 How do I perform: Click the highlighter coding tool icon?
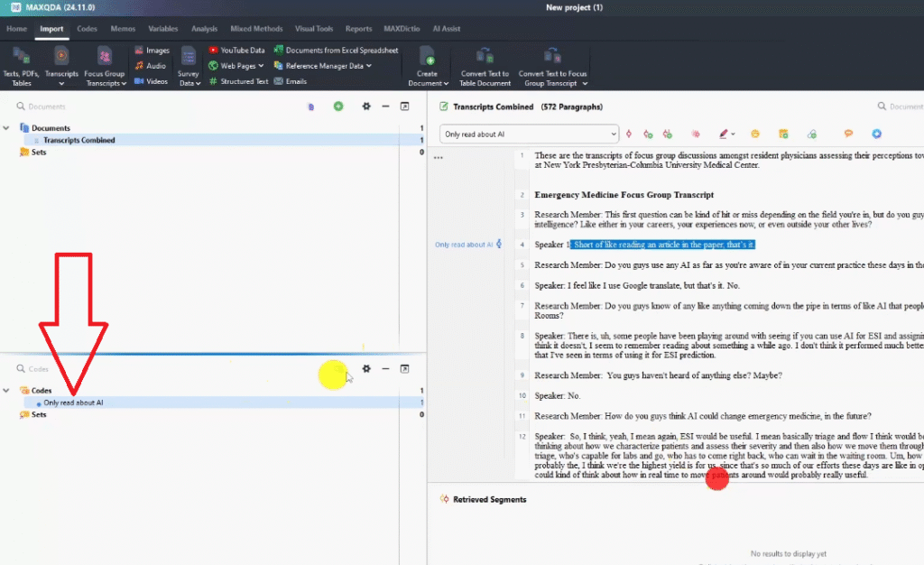pyautogui.click(x=723, y=134)
